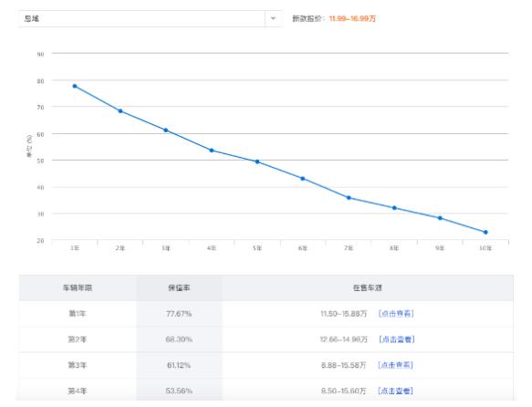The width and height of the screenshot is (532, 407).
Task: Select the 8年 data point on chart
Action: pyautogui.click(x=394, y=208)
